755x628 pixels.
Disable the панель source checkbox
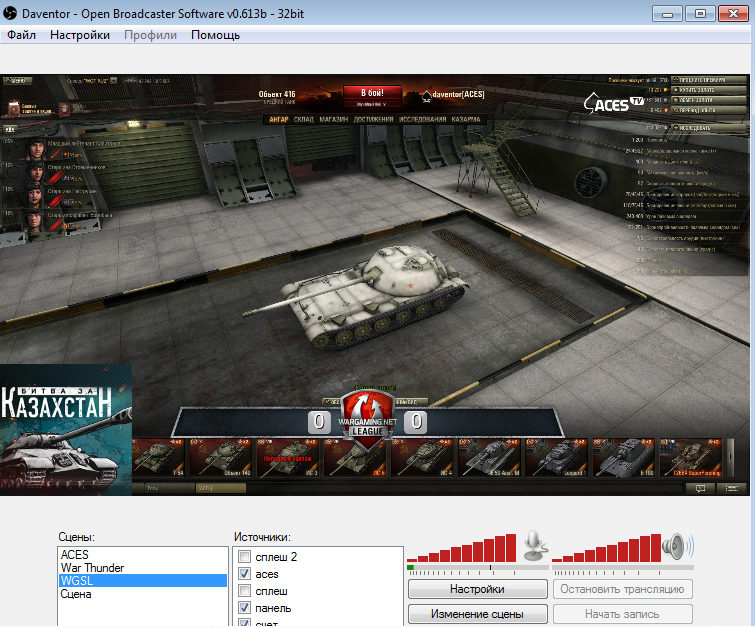point(245,607)
